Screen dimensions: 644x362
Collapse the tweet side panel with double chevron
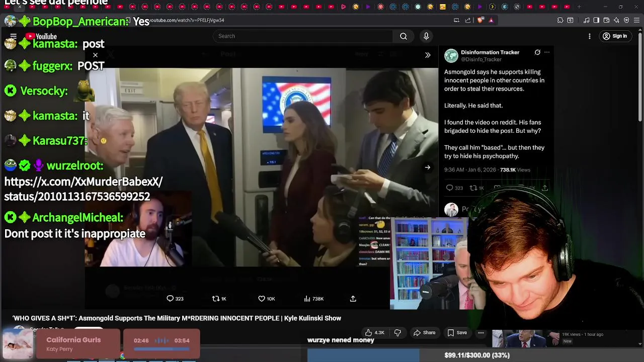[x=428, y=55]
